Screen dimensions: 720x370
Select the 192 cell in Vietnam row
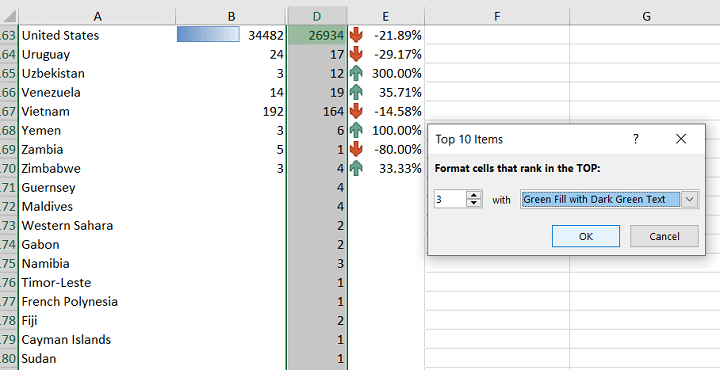point(231,112)
